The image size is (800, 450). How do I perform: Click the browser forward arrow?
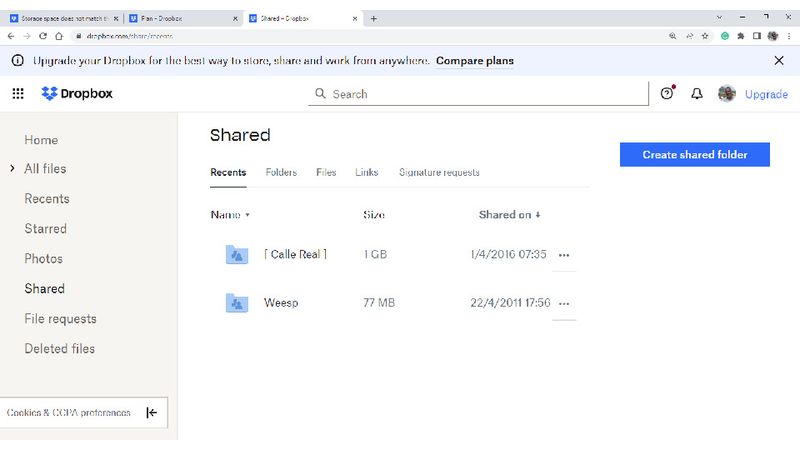pos(27,36)
